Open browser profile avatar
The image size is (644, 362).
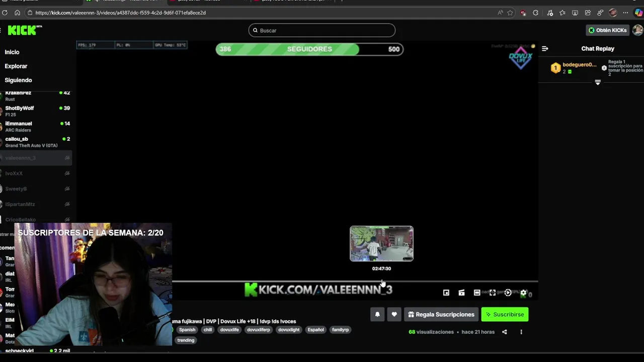click(613, 13)
